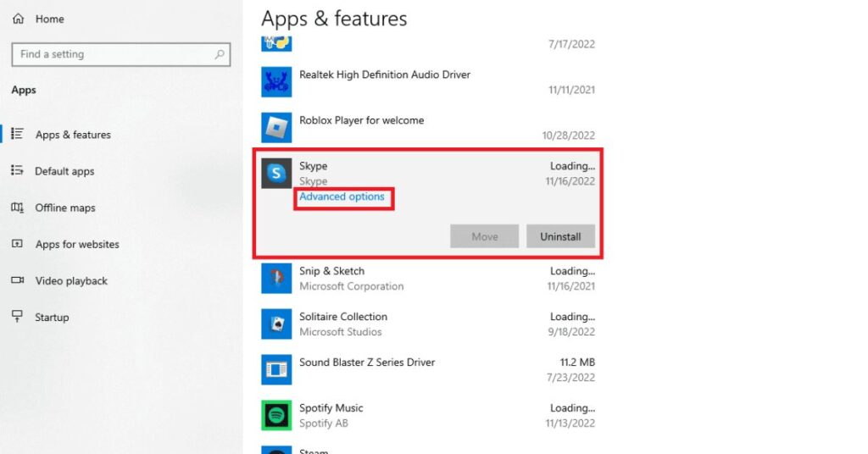Image resolution: width=868 pixels, height=454 pixels.
Task: Click the 10/28/2022 date for Roblox
Action: pos(569,136)
